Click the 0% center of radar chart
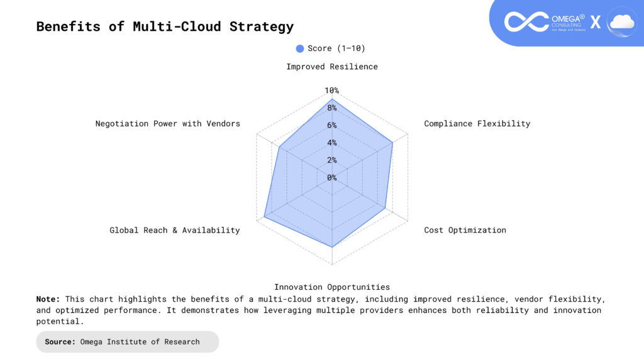This screenshot has height=362, width=644. coord(331,177)
